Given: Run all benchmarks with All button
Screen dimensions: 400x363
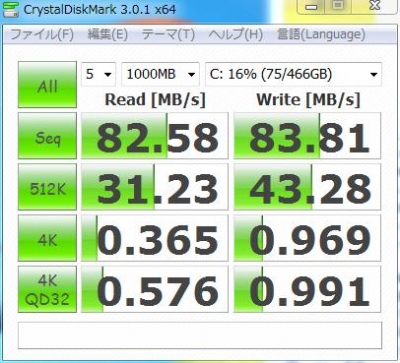Looking at the screenshot, I should tap(47, 85).
